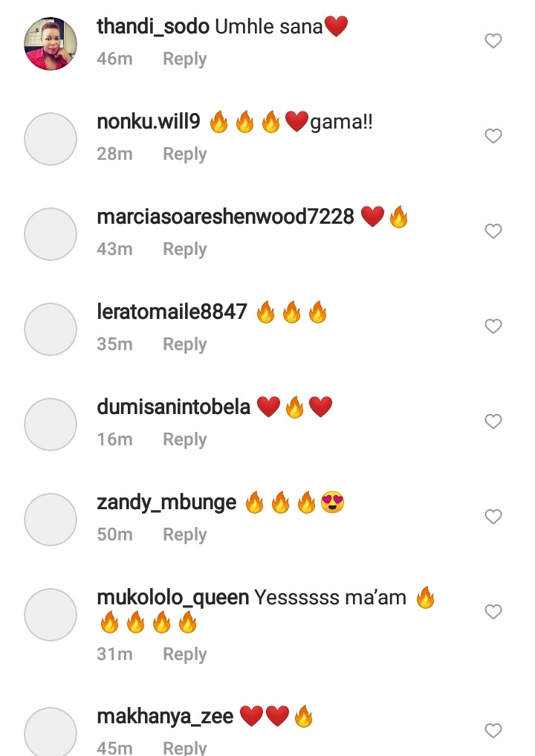Like marciasoareshenwood7228's comment

pyautogui.click(x=493, y=231)
